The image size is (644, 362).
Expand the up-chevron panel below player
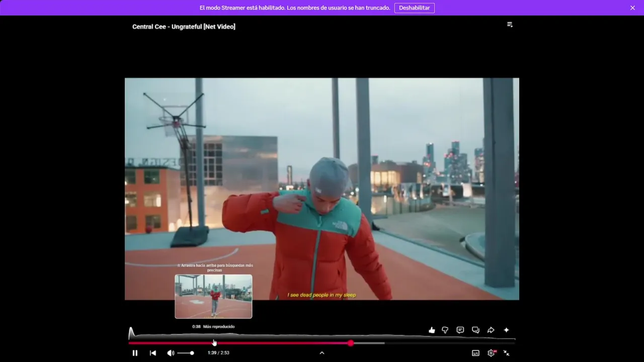click(x=322, y=353)
